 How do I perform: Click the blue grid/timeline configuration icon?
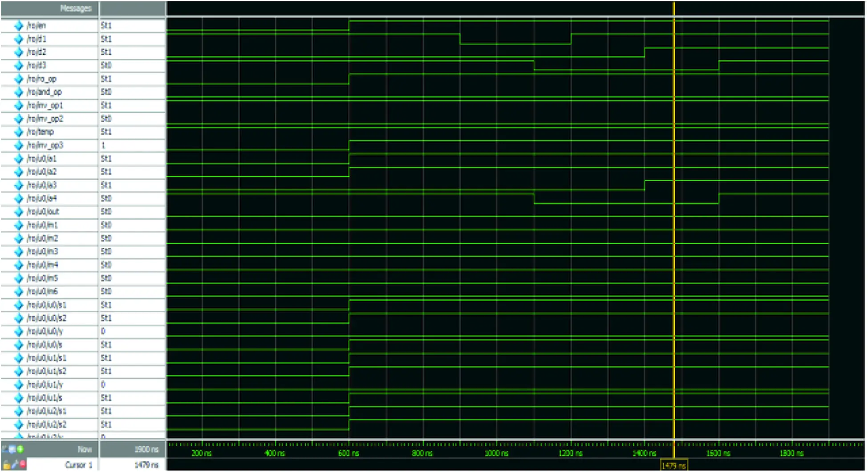point(12,449)
